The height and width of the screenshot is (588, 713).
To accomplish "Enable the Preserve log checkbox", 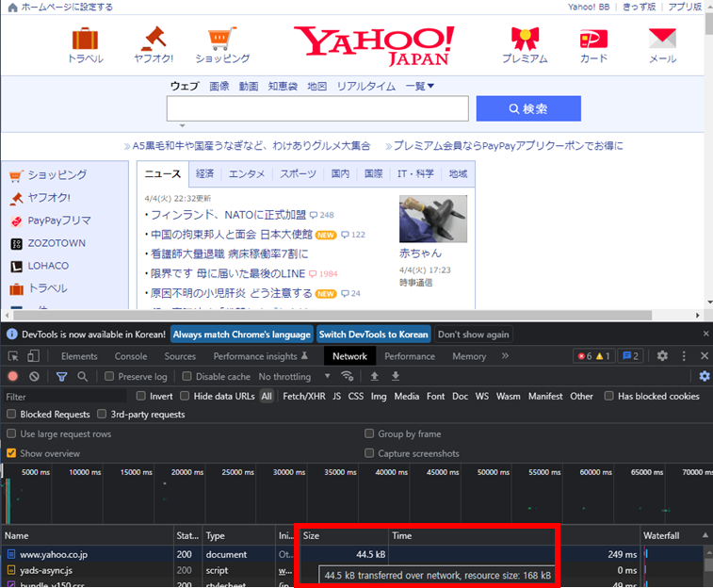I will click(109, 376).
